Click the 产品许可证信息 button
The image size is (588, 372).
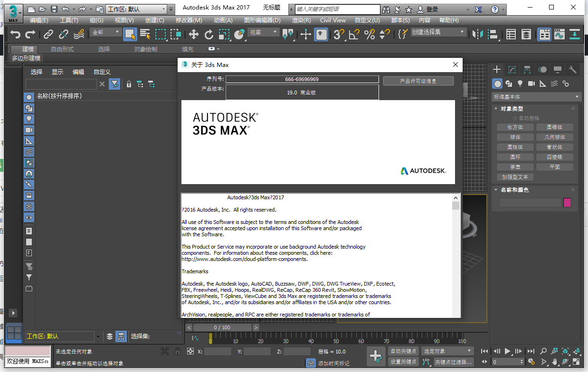click(x=418, y=81)
